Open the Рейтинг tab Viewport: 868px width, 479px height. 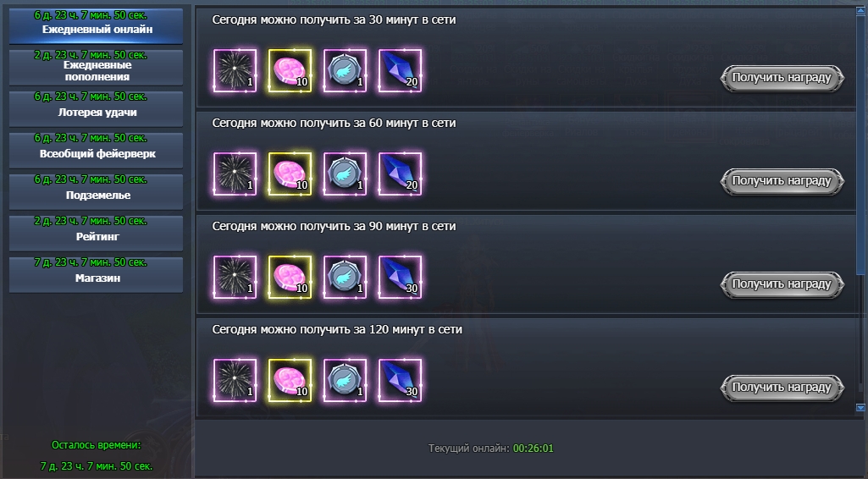pyautogui.click(x=97, y=234)
